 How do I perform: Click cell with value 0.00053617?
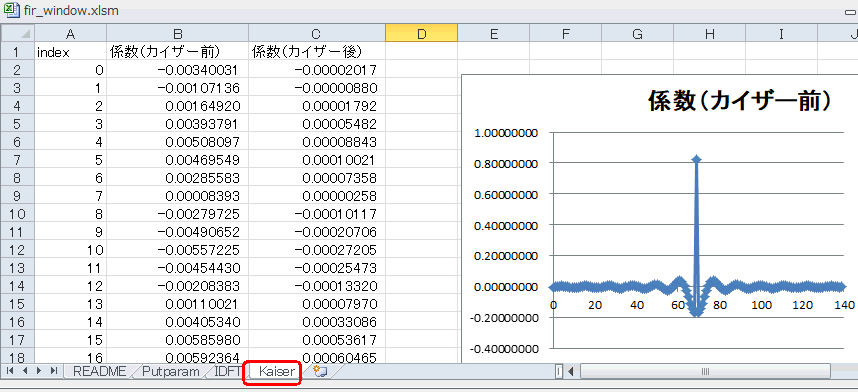317,340
